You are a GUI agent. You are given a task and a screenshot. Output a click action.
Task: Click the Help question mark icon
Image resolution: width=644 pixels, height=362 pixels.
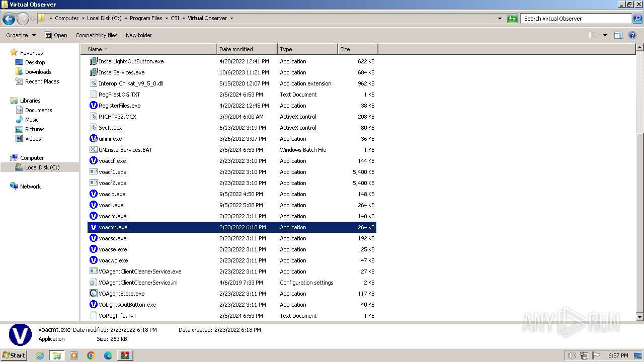tap(632, 35)
